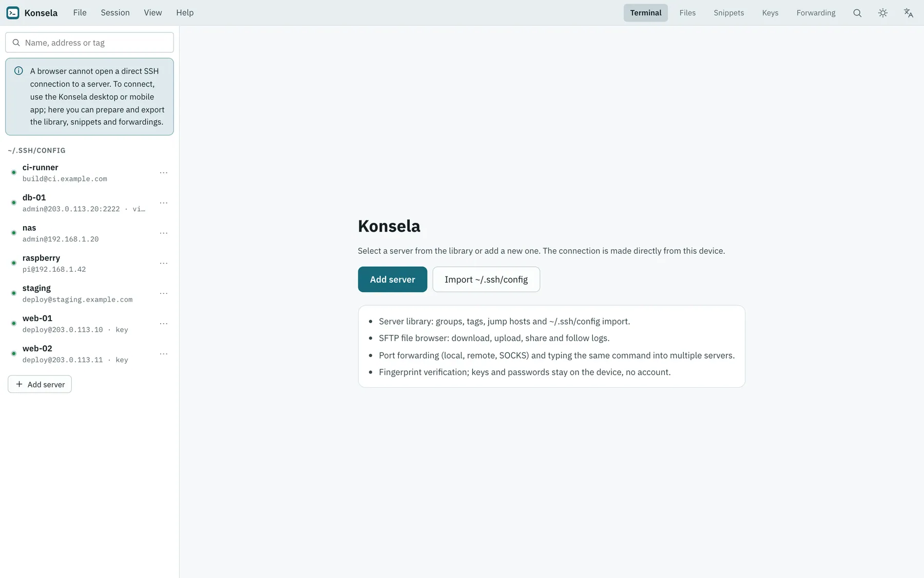Viewport: 924px width, 578px height.
Task: Open more options for staging
Action: coord(164,293)
